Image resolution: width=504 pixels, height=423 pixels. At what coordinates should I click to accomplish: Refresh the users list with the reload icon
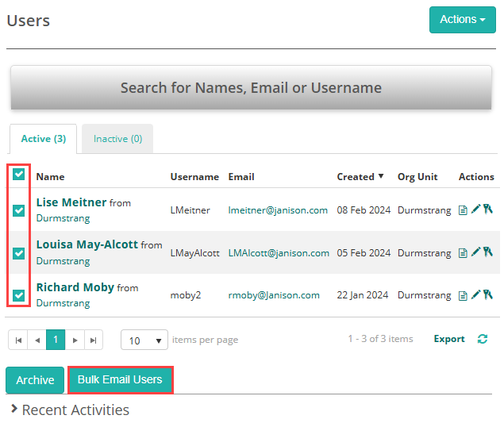[482, 339]
